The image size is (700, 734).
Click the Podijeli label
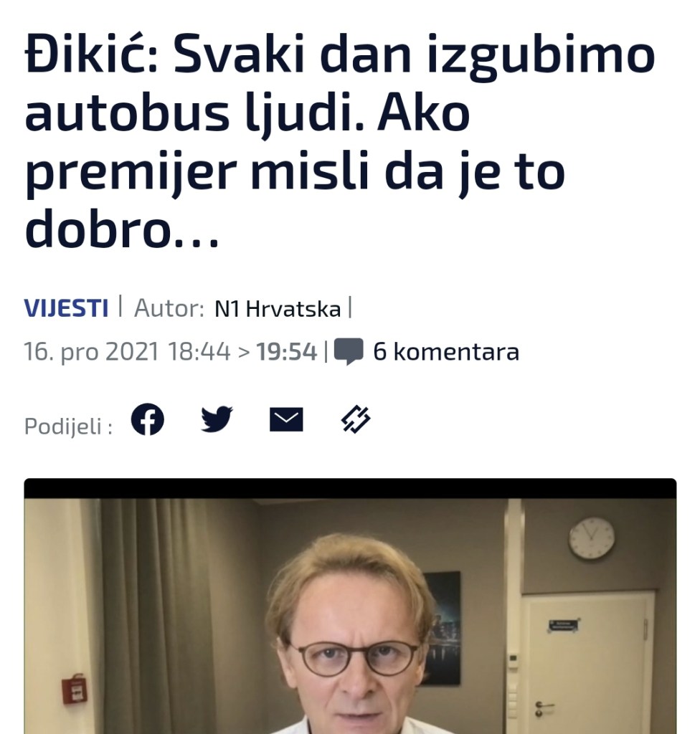(68, 426)
